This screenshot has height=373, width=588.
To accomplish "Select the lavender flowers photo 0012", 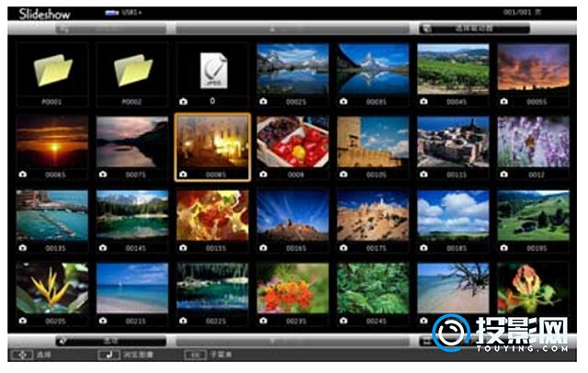I will click(533, 141).
